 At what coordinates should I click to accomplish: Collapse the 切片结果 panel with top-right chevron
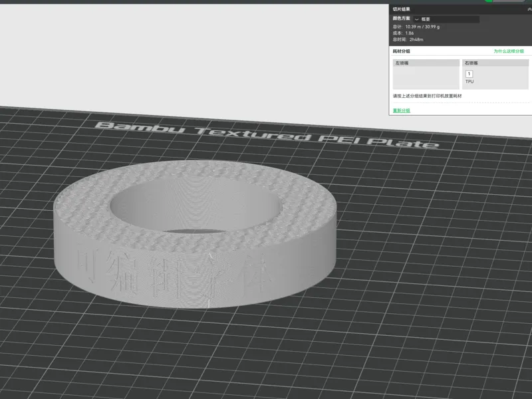(x=529, y=9)
